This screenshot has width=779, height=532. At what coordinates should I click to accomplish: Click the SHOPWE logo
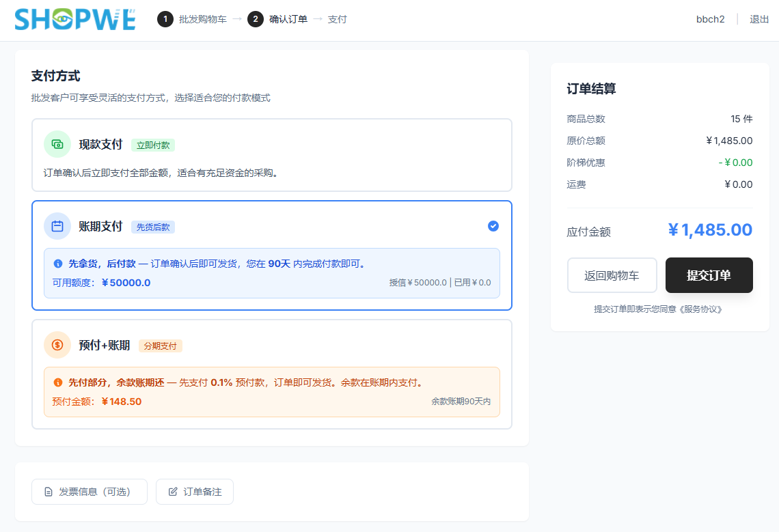(x=75, y=19)
